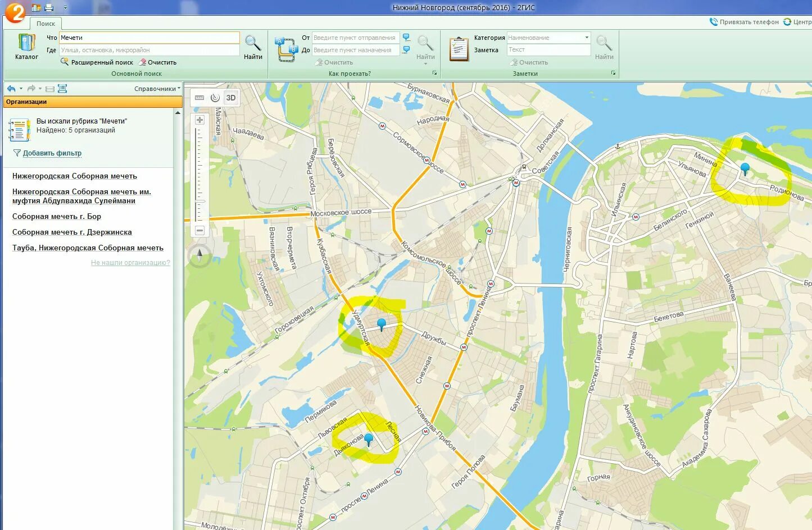Click Не нашли организацию? link
Screen dimensions: 812x530
[130, 262]
